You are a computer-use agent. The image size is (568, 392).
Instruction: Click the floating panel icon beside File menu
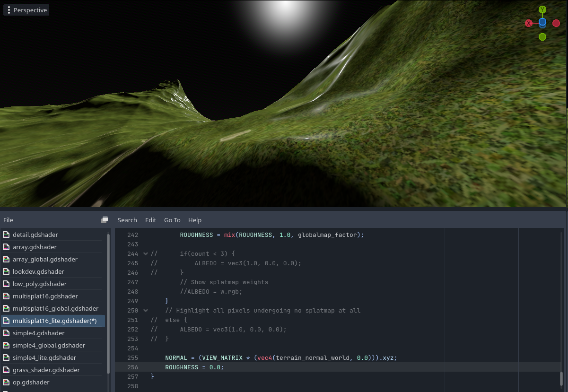click(x=105, y=219)
